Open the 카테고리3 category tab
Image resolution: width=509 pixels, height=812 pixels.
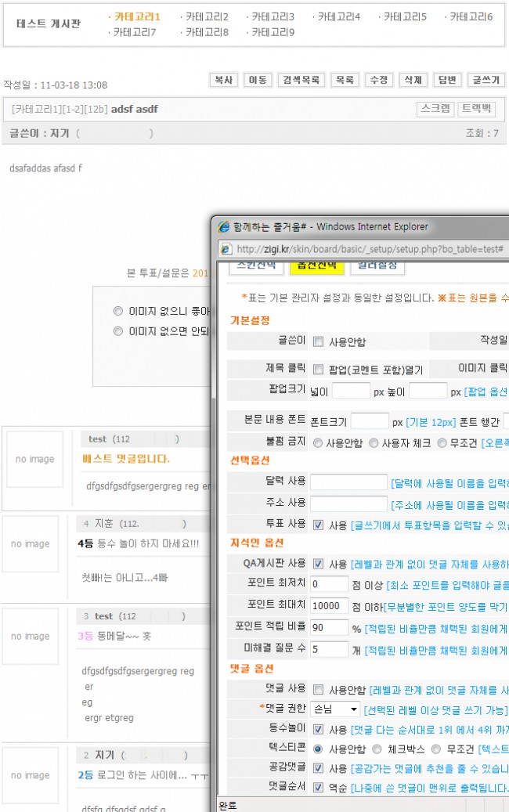pos(269,16)
